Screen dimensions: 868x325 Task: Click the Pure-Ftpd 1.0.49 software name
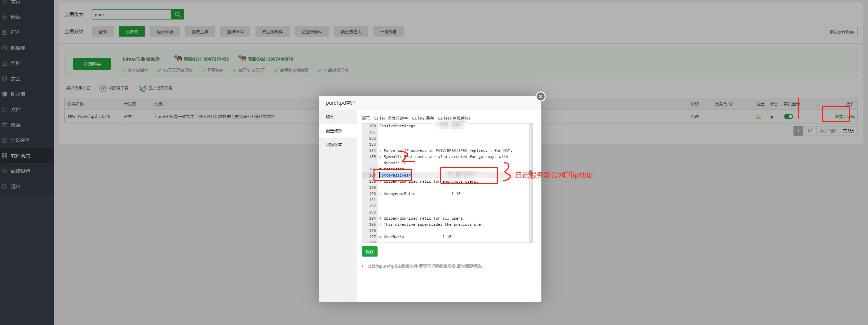click(x=94, y=116)
